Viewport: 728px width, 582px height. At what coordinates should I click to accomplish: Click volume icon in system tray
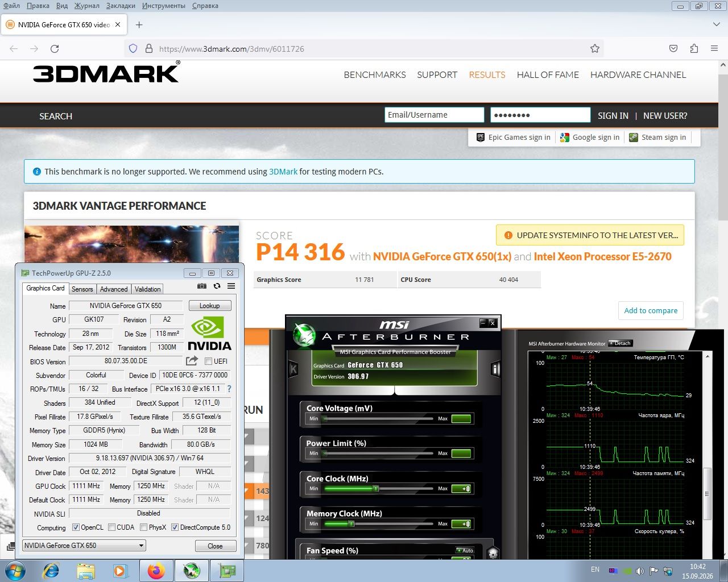coord(640,571)
